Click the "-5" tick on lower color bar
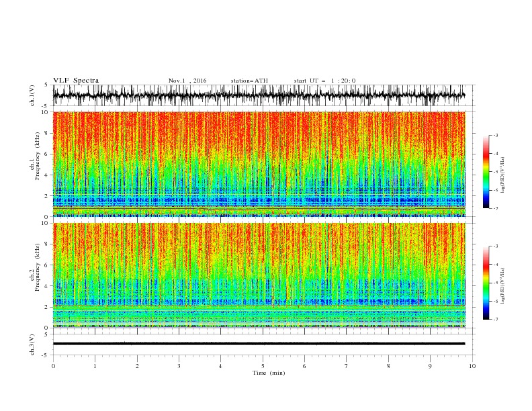 [x=496, y=283]
